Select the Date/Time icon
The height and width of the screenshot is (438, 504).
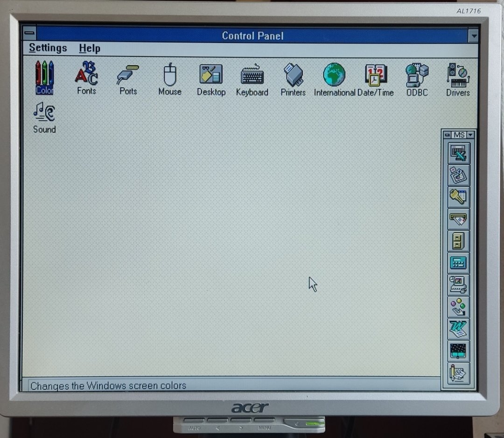pos(375,80)
